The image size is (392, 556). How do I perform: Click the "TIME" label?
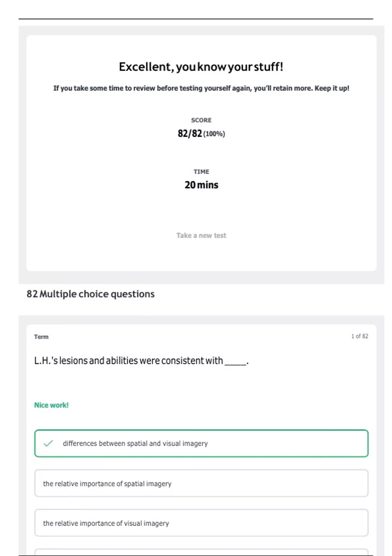[201, 172]
